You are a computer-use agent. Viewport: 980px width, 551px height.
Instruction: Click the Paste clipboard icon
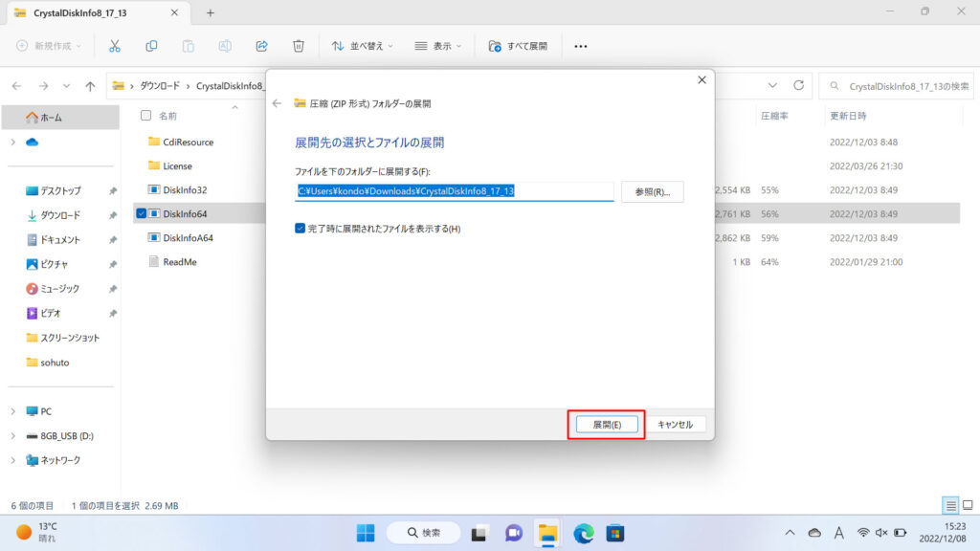pos(189,46)
